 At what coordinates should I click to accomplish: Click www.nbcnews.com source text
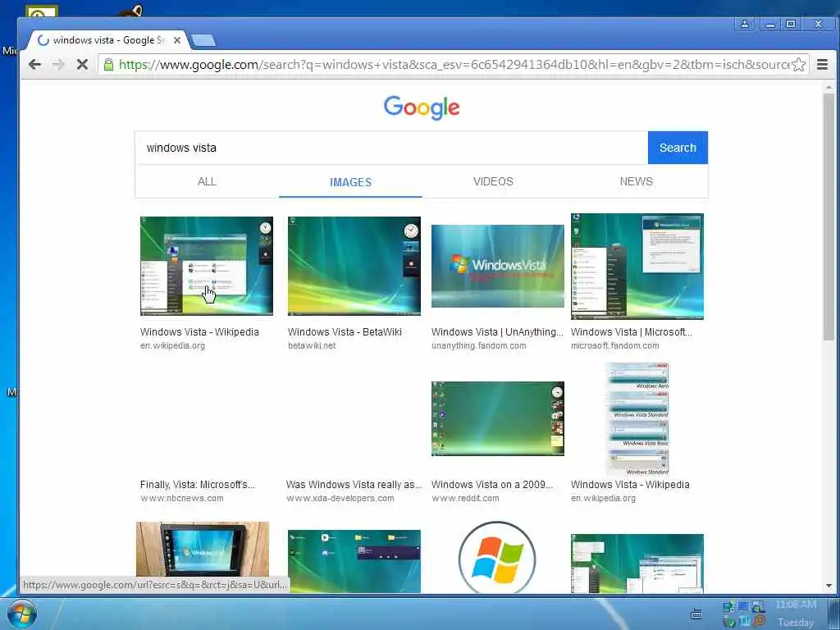pyautogui.click(x=181, y=499)
